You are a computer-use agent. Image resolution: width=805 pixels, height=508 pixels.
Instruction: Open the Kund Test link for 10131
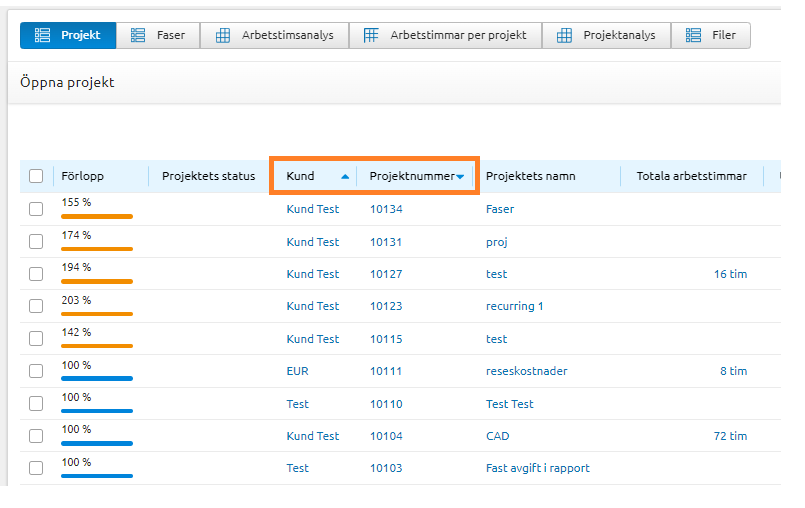tap(313, 242)
